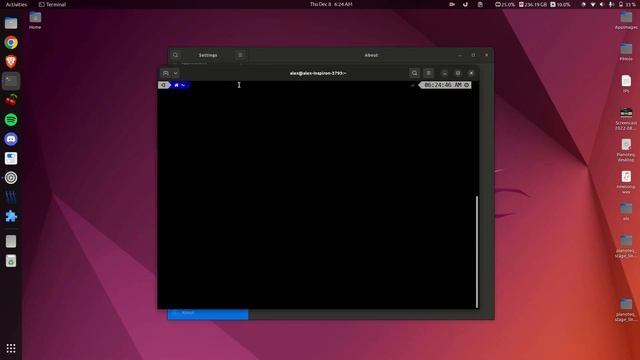Launch Spotify from the dock
This screenshot has height=360, width=640.
coord(11,120)
